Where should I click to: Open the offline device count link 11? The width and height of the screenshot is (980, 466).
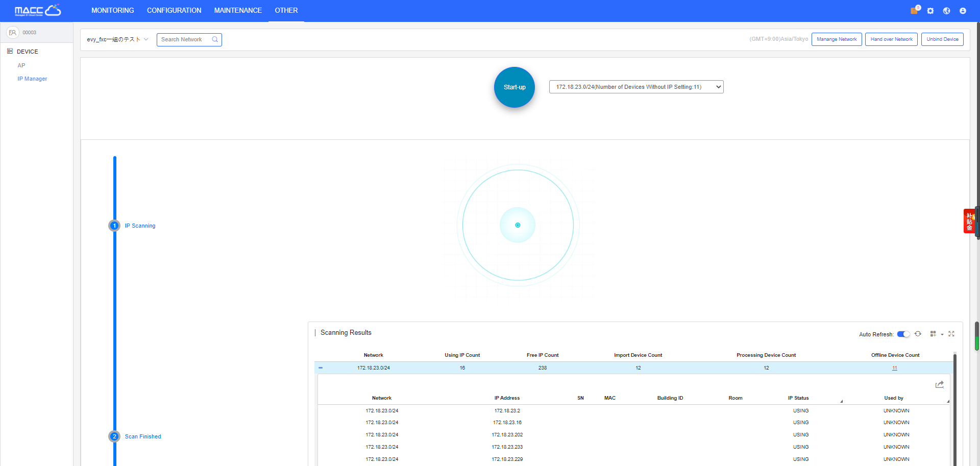click(x=894, y=368)
